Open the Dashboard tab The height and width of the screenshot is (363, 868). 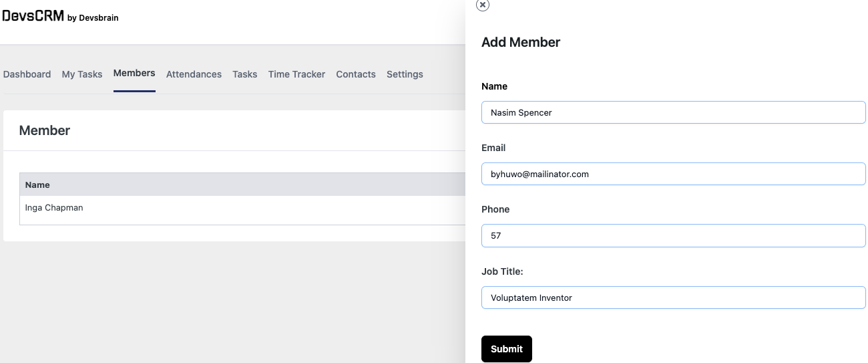click(27, 74)
